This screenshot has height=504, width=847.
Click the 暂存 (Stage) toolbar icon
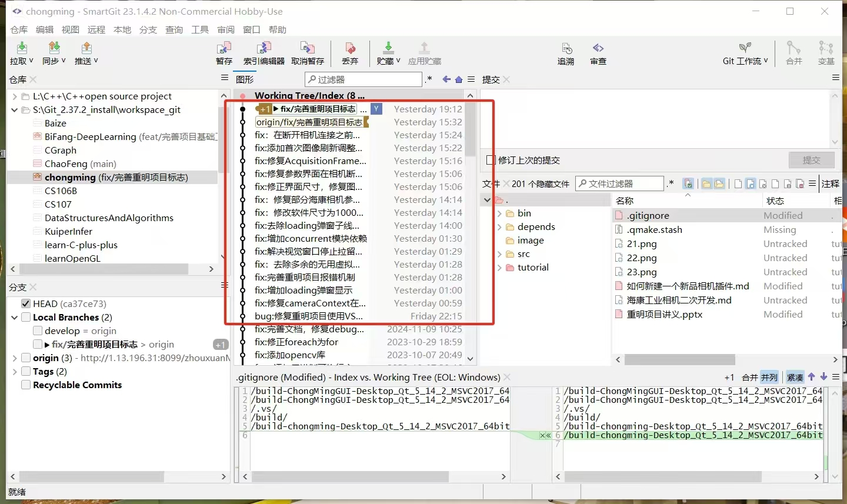click(x=224, y=52)
